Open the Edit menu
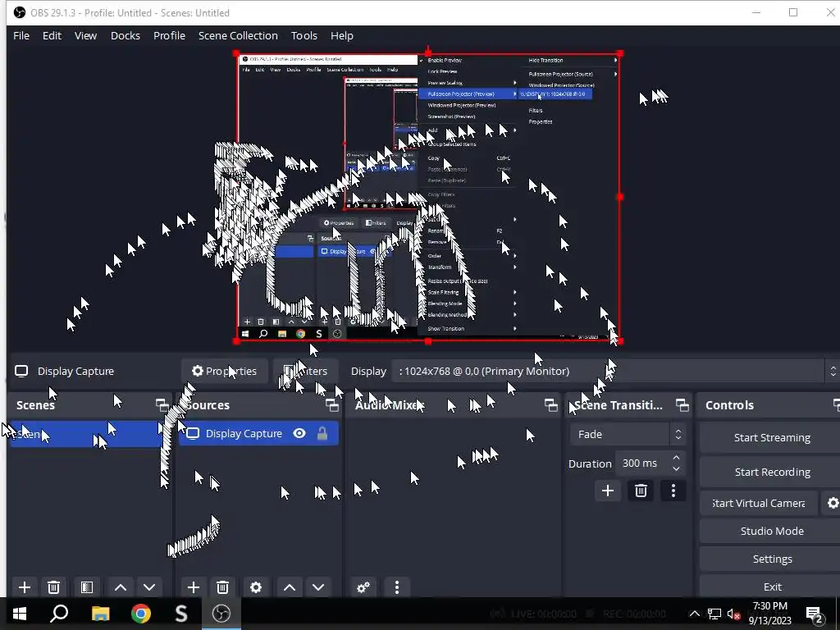 tap(52, 35)
